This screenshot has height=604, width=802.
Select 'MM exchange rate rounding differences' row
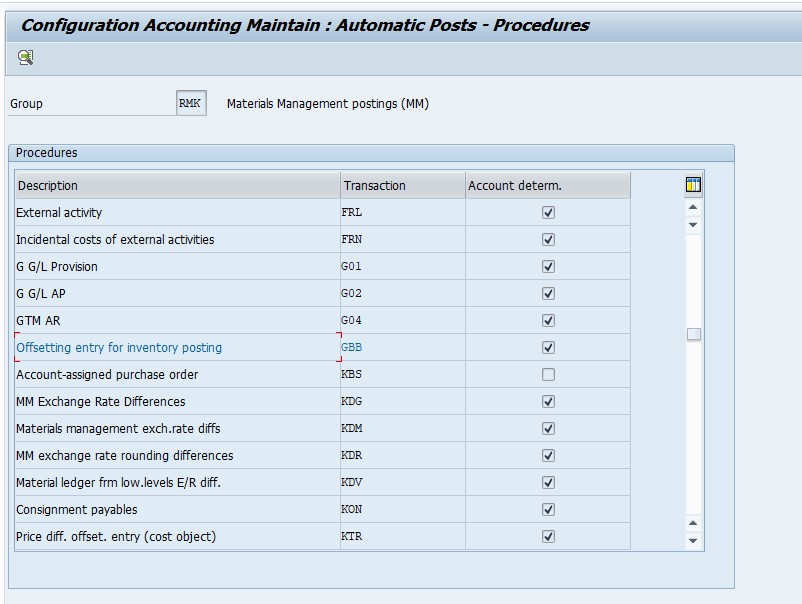[x=177, y=456]
